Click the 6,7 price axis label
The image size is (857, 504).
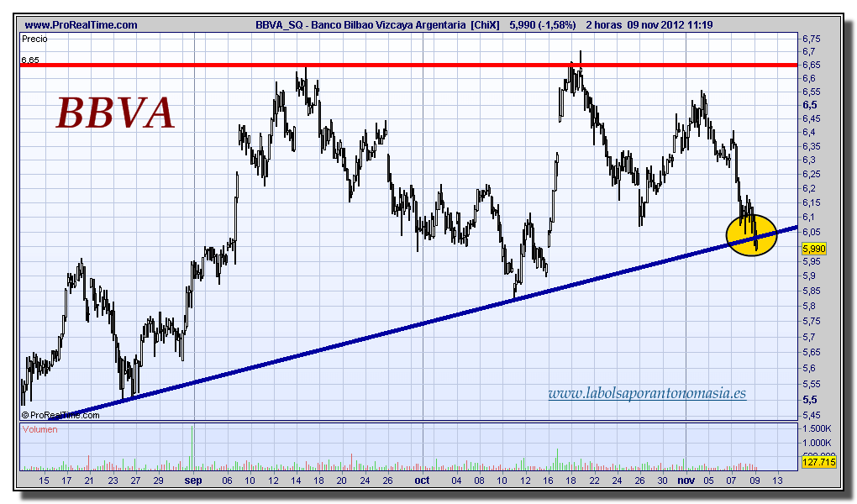[x=809, y=51]
